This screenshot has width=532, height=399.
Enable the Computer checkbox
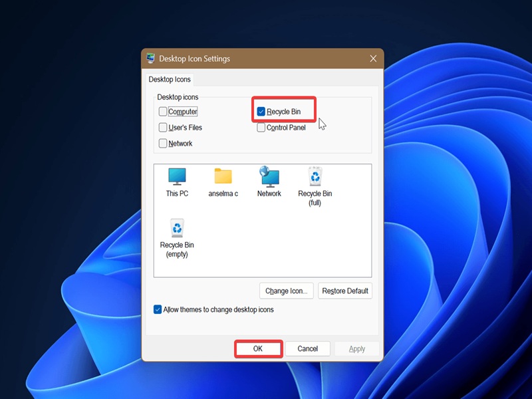click(x=163, y=112)
